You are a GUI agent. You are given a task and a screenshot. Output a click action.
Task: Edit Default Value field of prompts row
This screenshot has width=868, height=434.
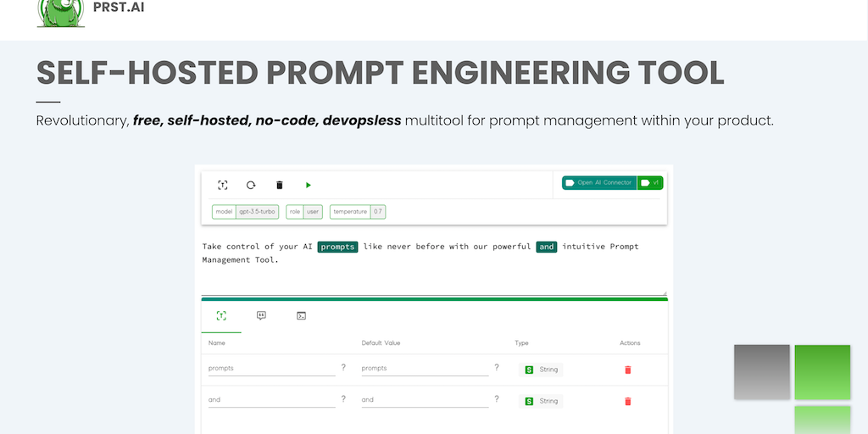(x=426, y=369)
